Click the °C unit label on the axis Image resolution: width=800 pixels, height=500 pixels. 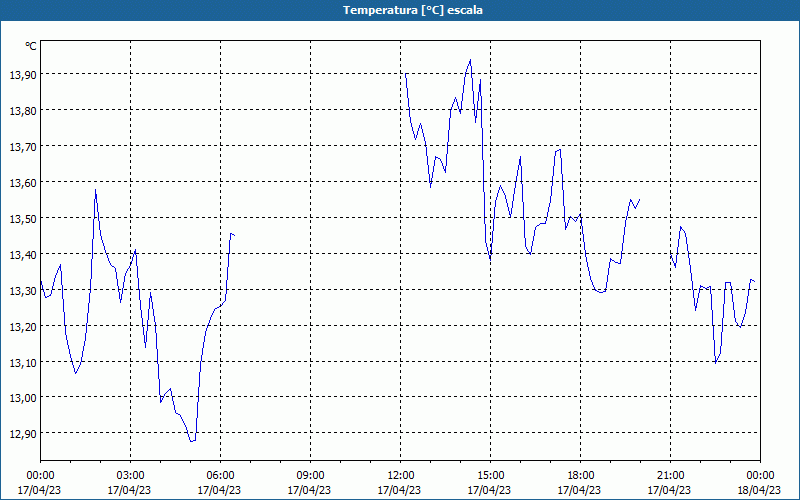[x=31, y=46]
